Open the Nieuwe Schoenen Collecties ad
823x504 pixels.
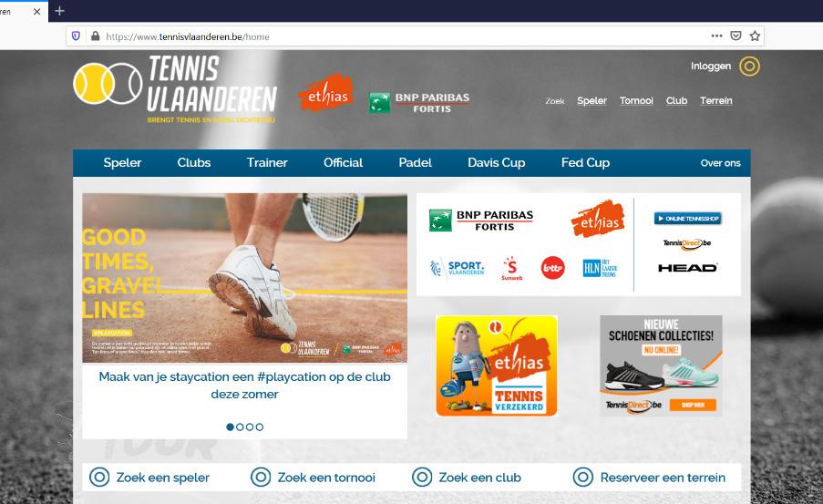click(x=662, y=366)
